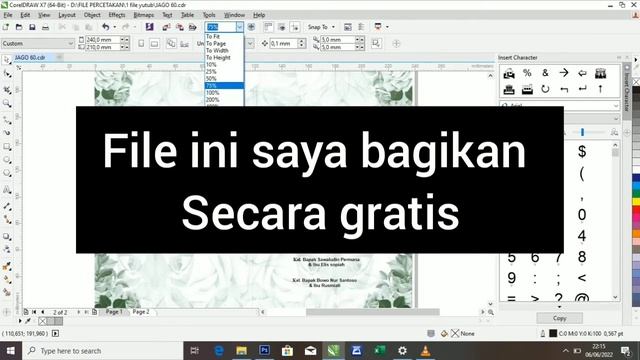
Task: Pick the orange swatch in the color palette
Action: coord(636,233)
